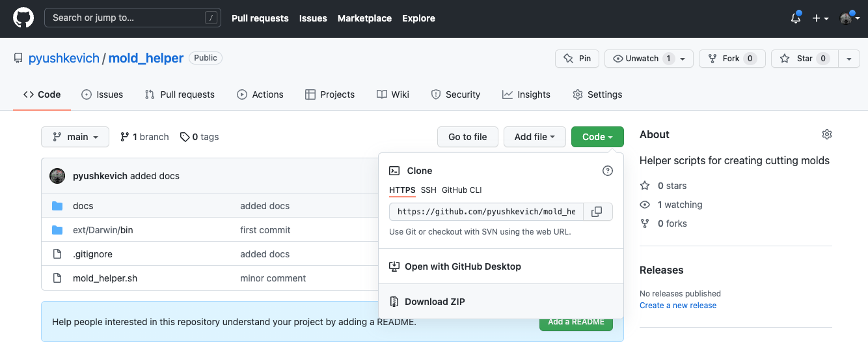Open the 'first commit' commit message

[x=265, y=230]
